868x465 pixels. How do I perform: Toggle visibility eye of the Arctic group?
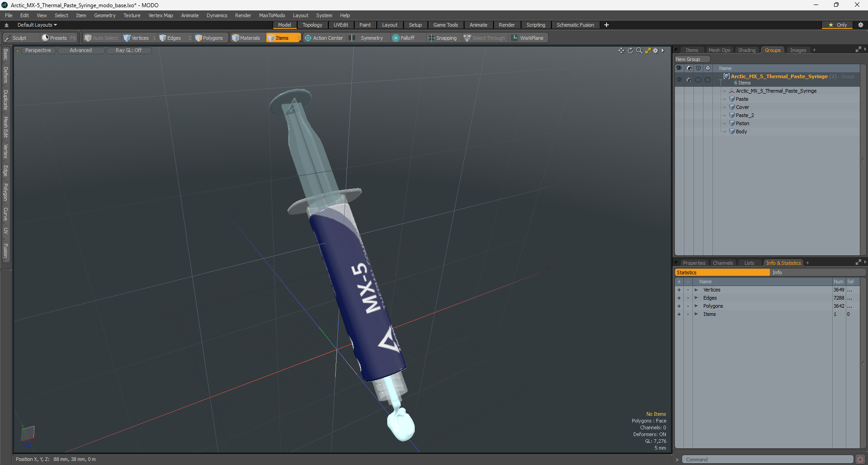[x=678, y=80]
